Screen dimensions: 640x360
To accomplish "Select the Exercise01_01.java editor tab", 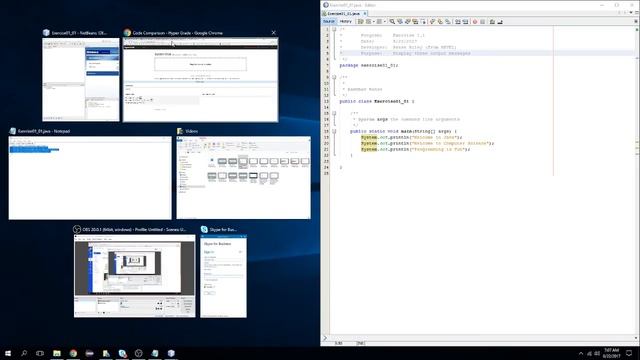I will (344, 13).
